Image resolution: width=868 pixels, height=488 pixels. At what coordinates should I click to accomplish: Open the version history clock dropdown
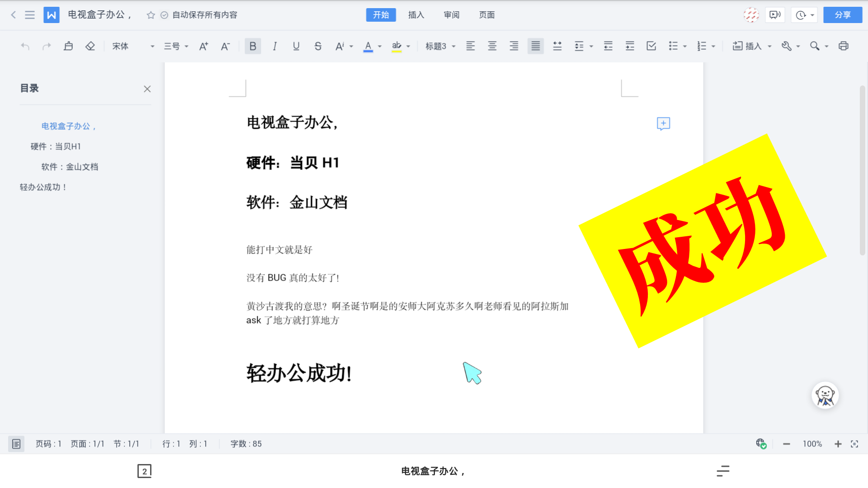(804, 15)
